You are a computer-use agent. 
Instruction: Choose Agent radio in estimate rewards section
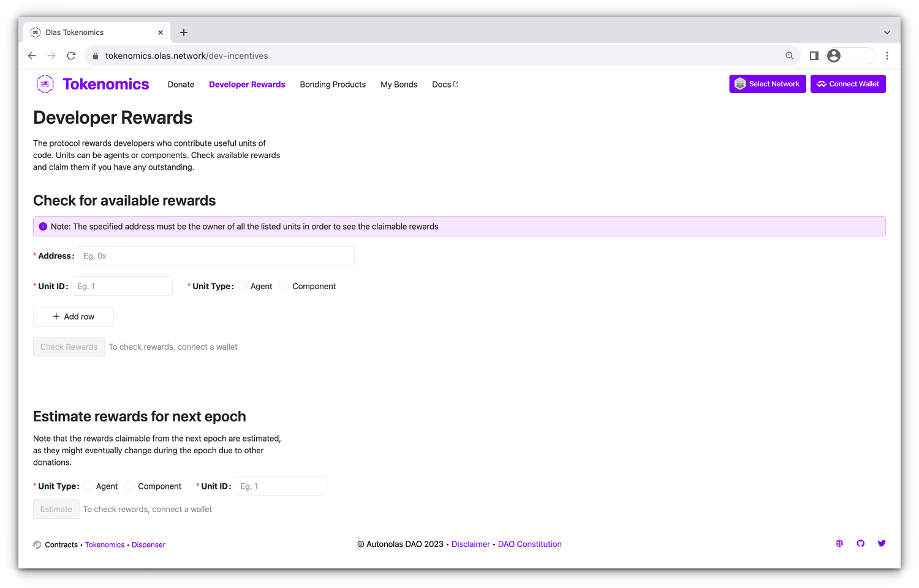[x=88, y=486]
